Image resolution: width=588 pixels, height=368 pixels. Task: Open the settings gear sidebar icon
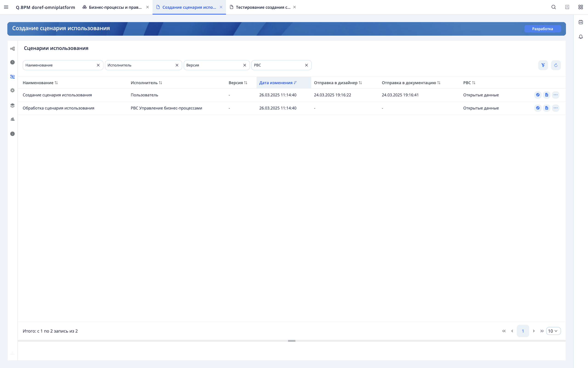(12, 90)
